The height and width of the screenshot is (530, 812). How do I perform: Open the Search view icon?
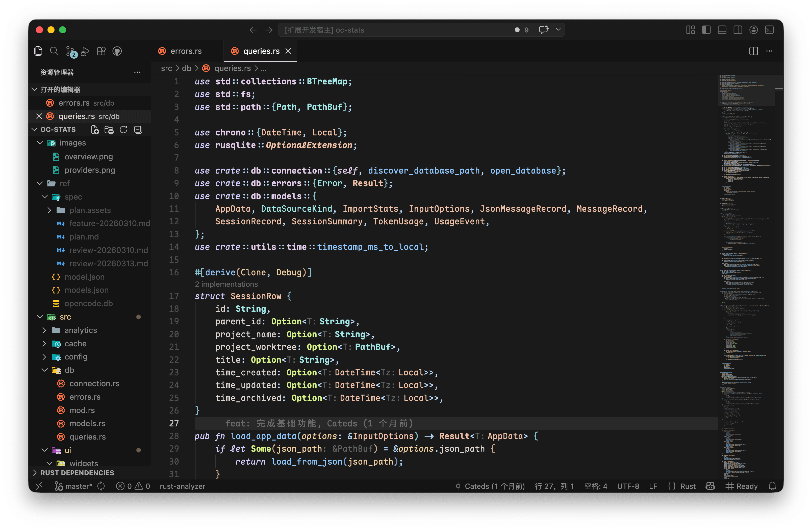54,51
